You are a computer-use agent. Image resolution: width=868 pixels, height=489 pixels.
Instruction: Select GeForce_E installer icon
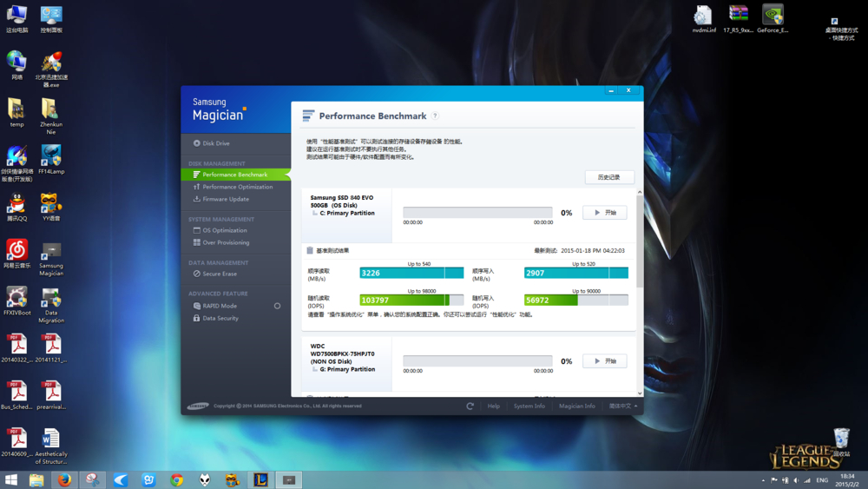[x=773, y=19]
